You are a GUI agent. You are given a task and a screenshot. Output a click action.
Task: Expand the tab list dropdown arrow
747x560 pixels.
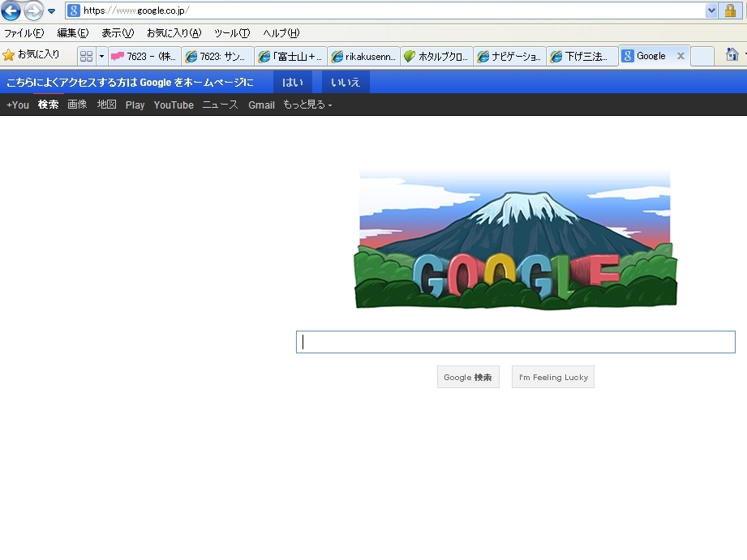[x=101, y=56]
